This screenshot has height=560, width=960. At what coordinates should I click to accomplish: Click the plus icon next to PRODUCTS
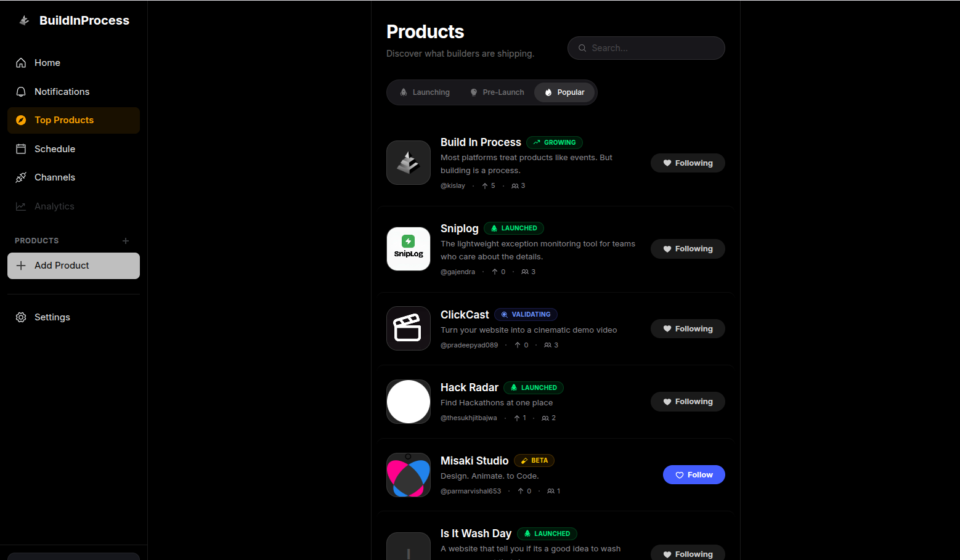coord(126,240)
